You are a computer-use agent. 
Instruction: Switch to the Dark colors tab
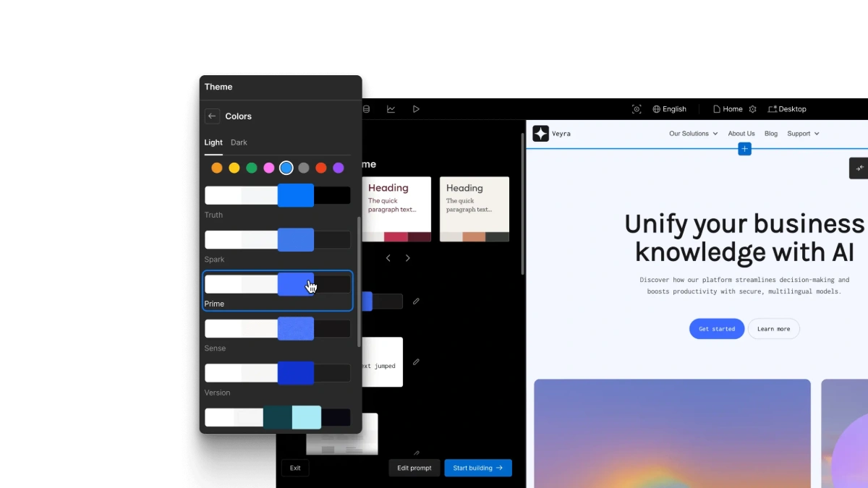coord(239,142)
